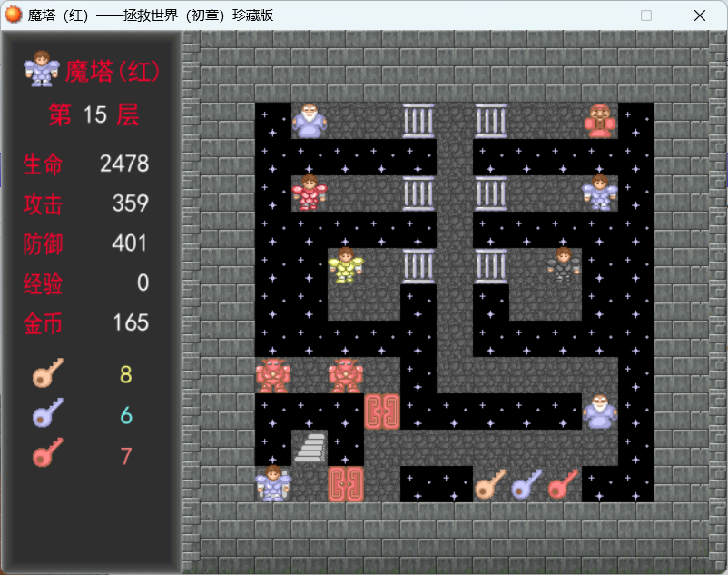
Task: Click the middle-left iron gate
Action: [418, 193]
